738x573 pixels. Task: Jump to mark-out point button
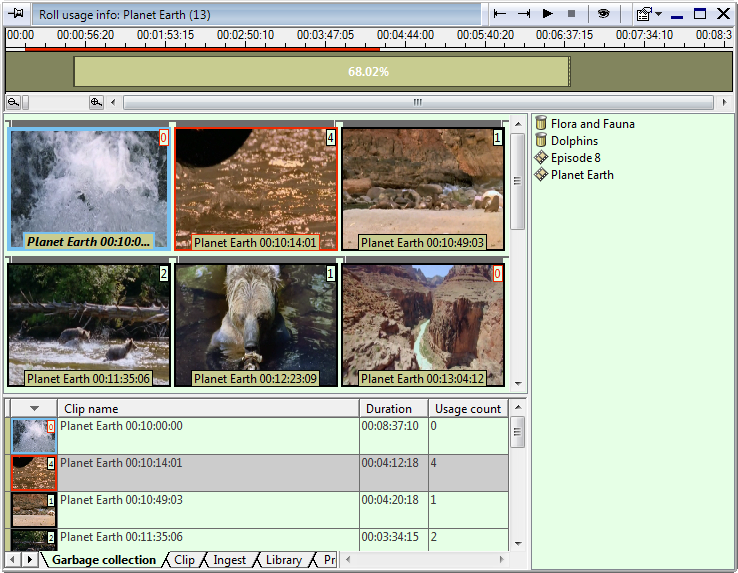click(x=524, y=14)
